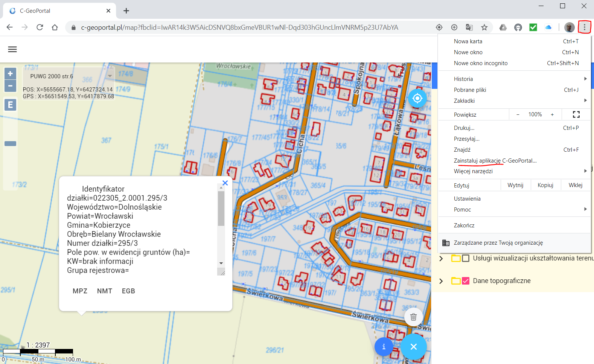Click the headphone-shaped extension icon
This screenshot has width=594, height=364.
pyautogui.click(x=518, y=27)
